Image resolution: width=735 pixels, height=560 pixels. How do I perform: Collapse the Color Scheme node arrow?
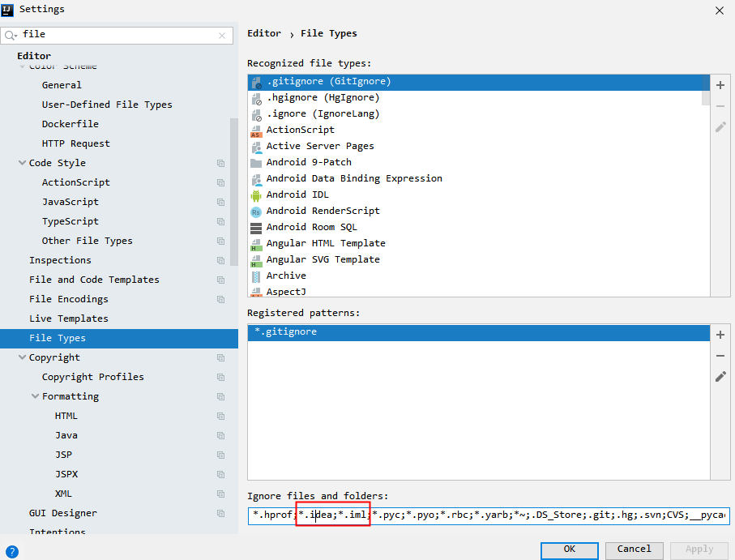22,66
